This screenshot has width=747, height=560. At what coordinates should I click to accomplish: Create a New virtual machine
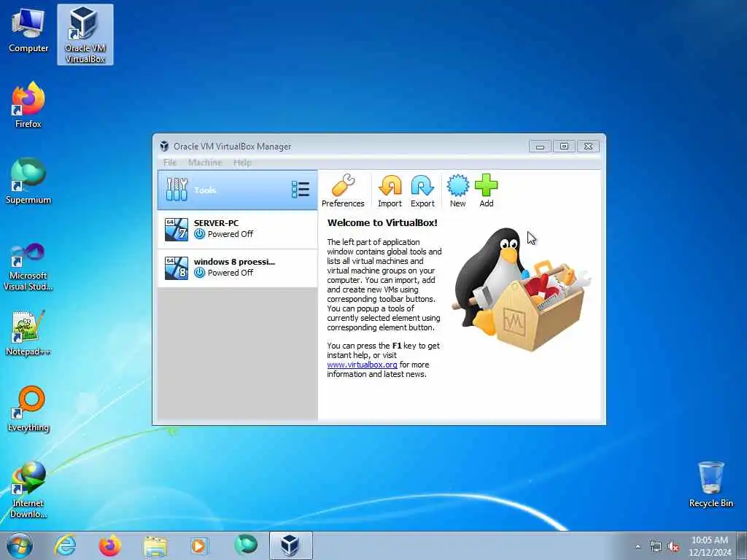[x=458, y=190]
